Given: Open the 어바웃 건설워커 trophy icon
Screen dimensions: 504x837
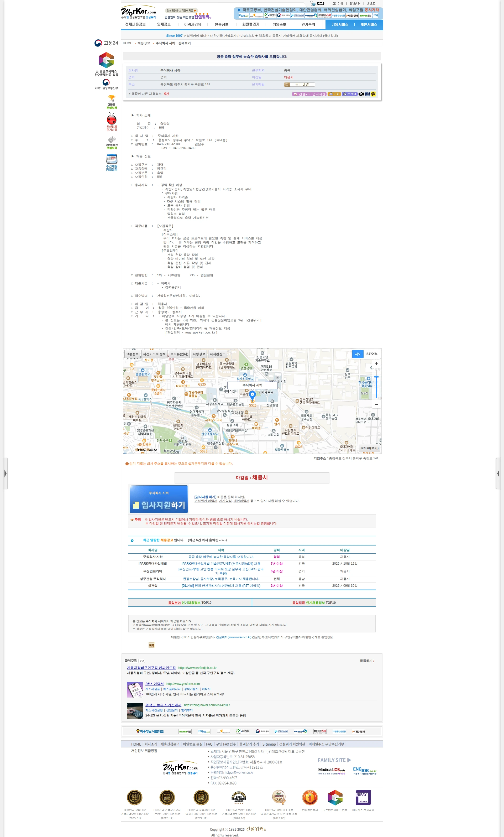Looking at the screenshot, I should [x=111, y=102].
